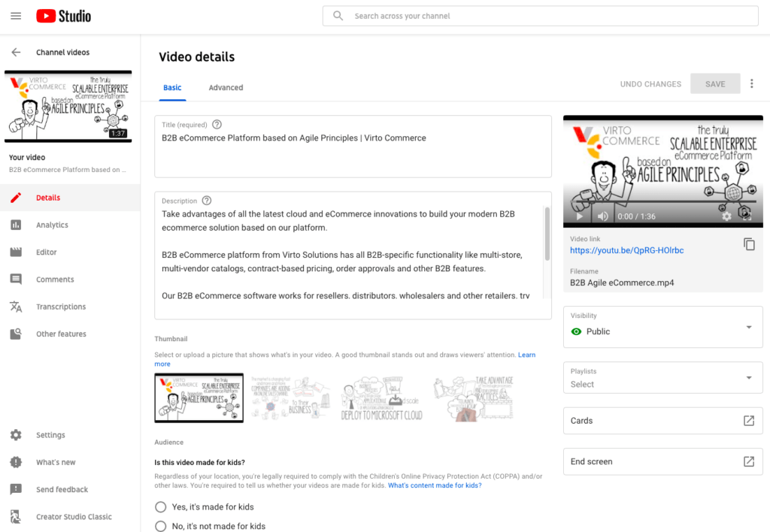Copy the video link with copy icon
The height and width of the screenshot is (532, 770).
(749, 244)
